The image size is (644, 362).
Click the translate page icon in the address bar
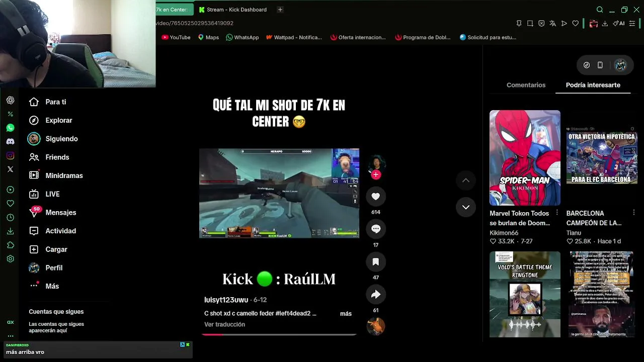coord(553,23)
